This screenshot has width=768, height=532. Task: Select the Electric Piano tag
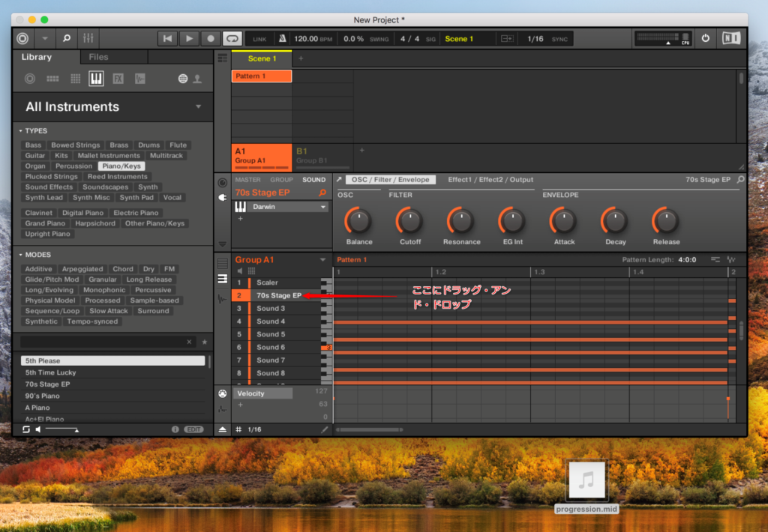136,213
